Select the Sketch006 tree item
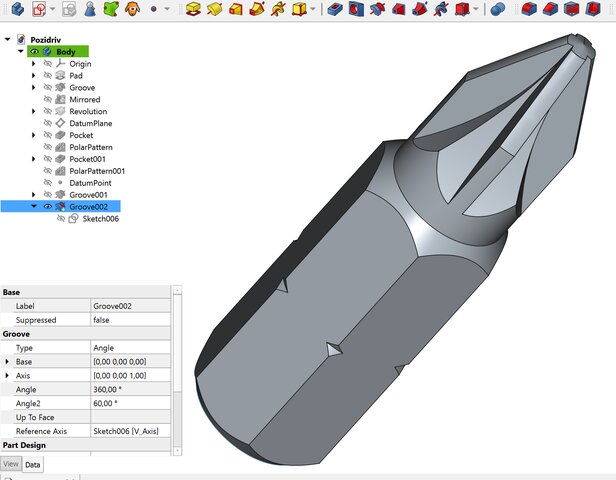This screenshot has height=480, width=616. coord(101,219)
